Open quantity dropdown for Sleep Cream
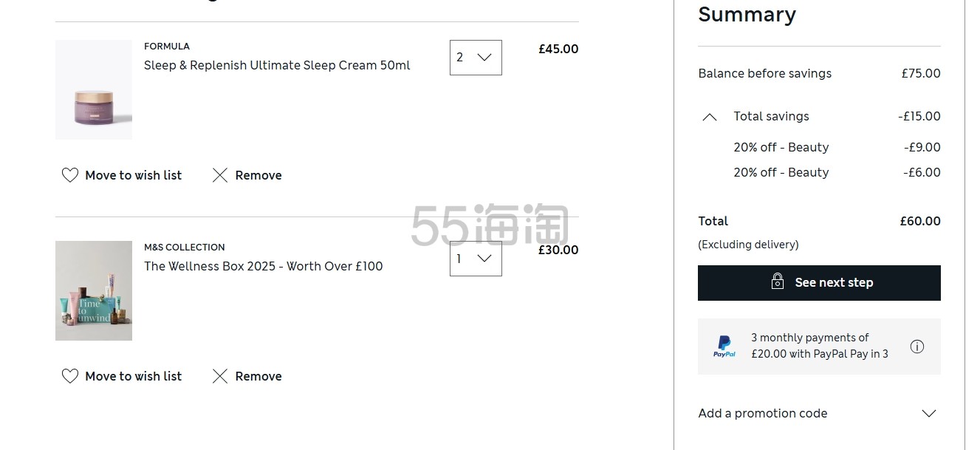 coord(476,57)
